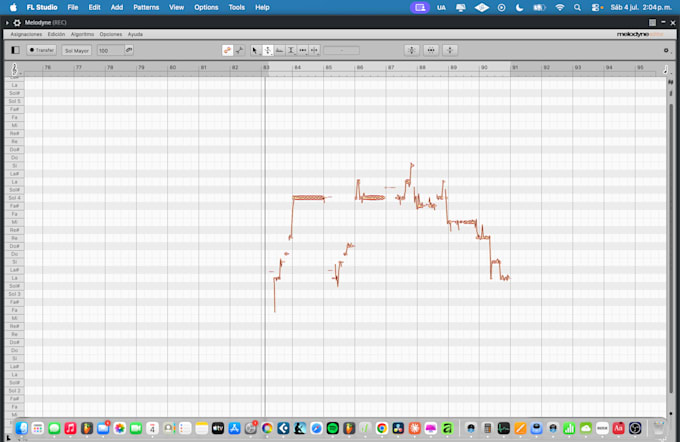The width and height of the screenshot is (680, 442).
Task: Click bar 91 on the time ruler
Action: 515,68
